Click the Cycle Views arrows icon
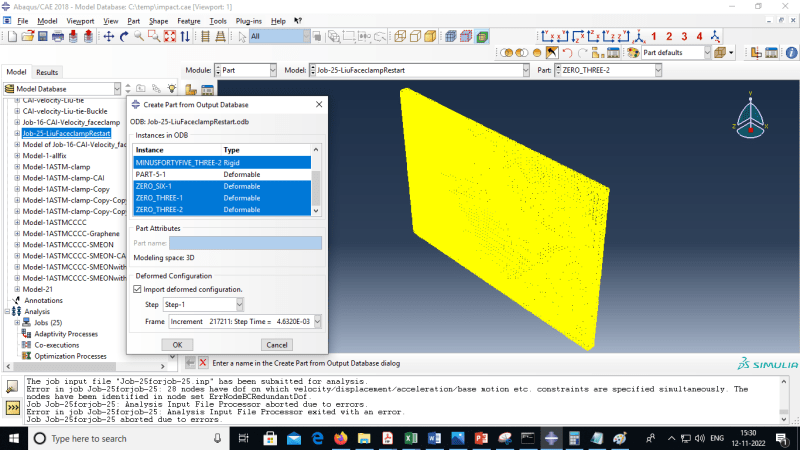800x450 pixels. click(185, 36)
